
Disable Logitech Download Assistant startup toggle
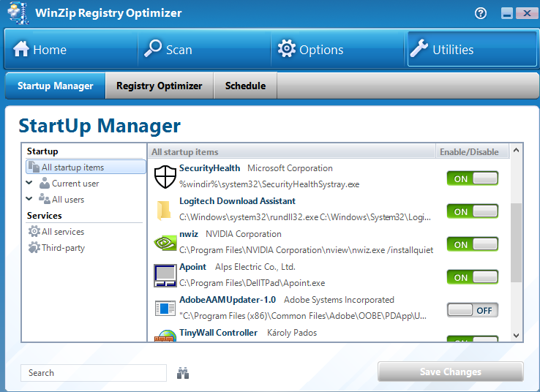click(473, 211)
